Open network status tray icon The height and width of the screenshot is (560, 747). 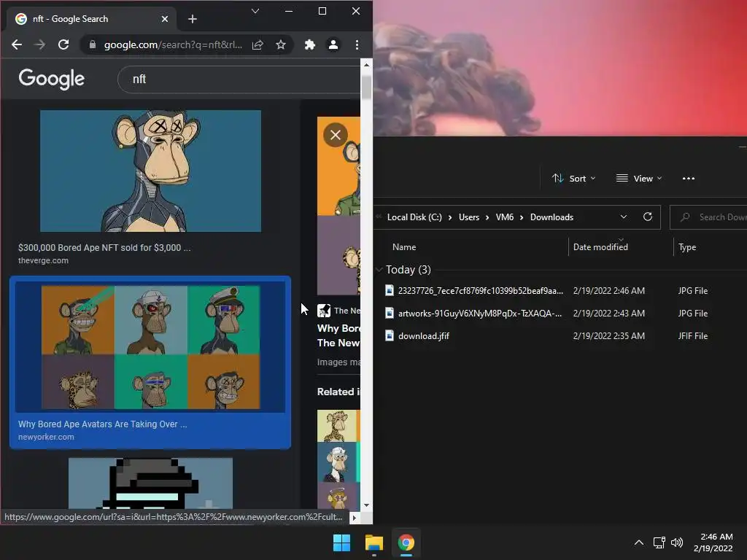click(x=659, y=542)
